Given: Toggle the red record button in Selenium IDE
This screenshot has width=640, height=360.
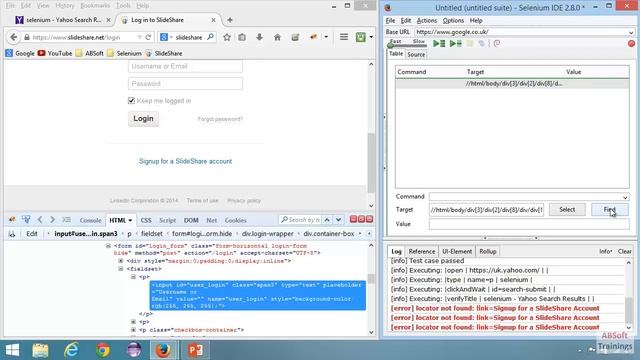Looking at the screenshot, I should click(631, 43).
